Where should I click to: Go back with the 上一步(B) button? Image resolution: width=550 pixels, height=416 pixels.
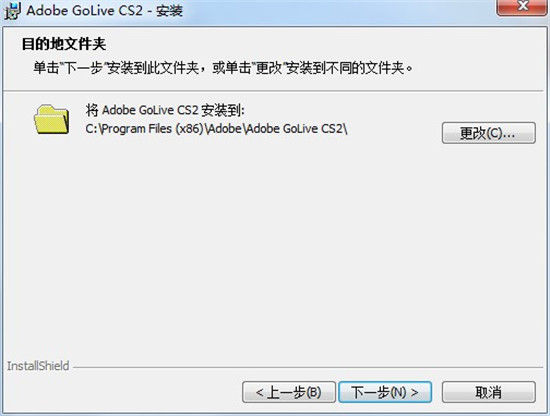(x=289, y=392)
